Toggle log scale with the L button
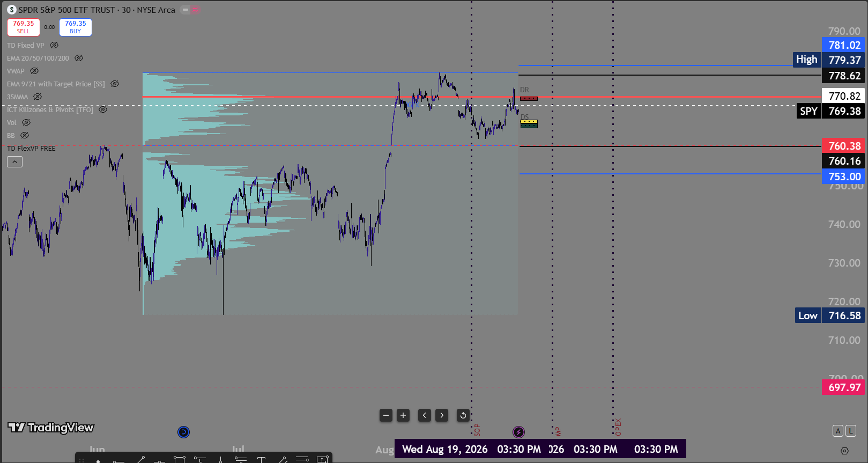868x463 pixels. pos(850,430)
